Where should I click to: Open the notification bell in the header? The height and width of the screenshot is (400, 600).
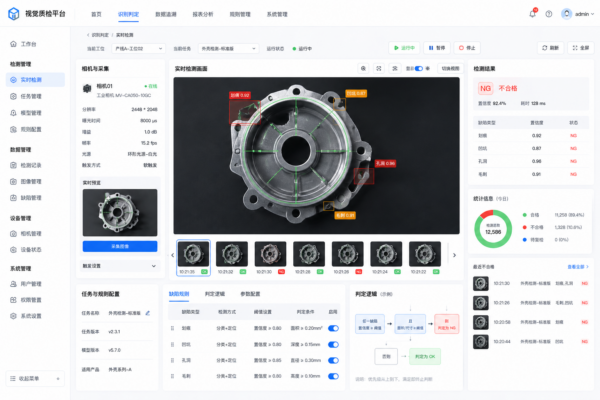532,14
